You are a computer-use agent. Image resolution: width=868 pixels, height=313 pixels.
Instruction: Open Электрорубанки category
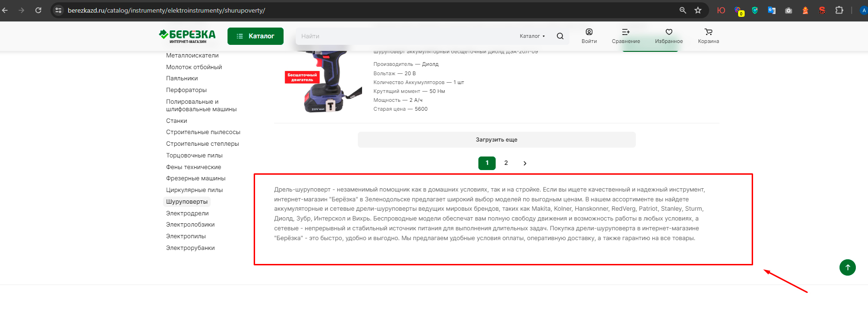(190, 248)
